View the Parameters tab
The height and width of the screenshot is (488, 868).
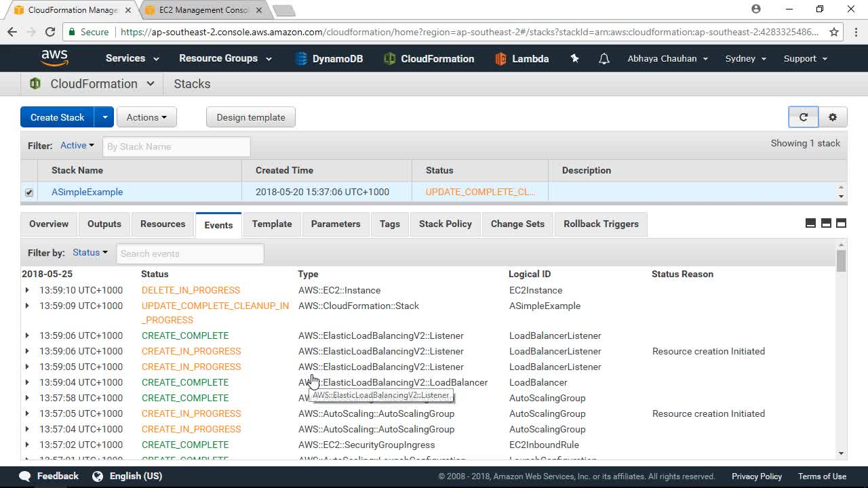point(336,224)
